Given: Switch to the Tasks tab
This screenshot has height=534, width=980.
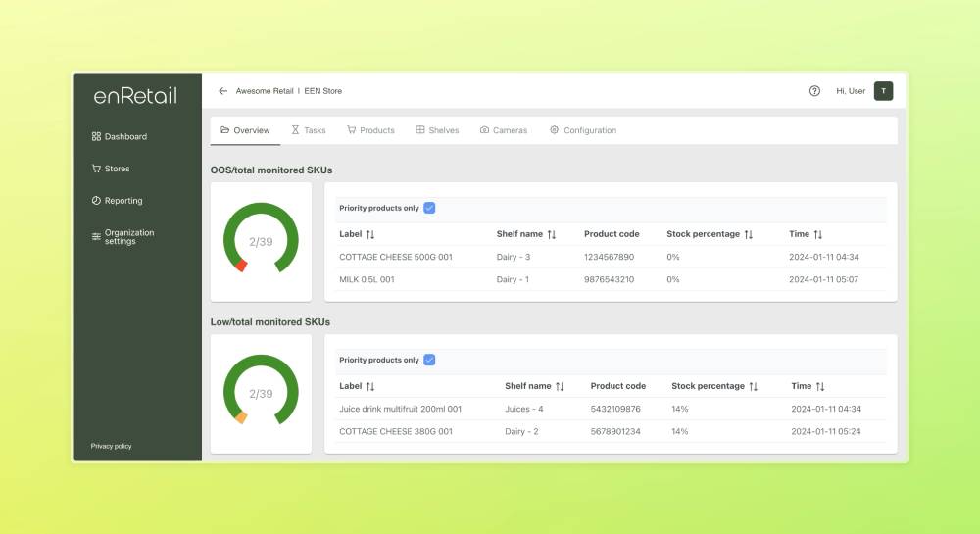Looking at the screenshot, I should tap(309, 130).
